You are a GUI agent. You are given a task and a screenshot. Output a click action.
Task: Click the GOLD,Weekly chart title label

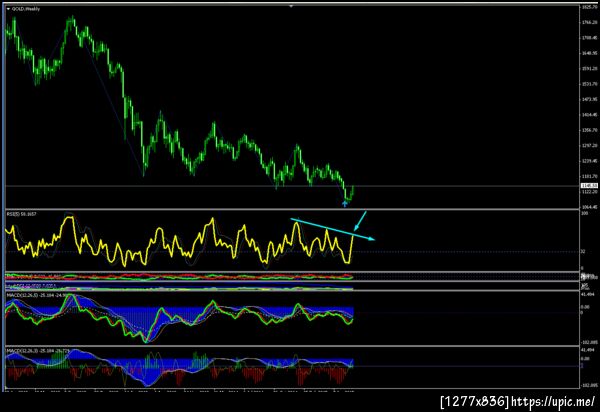click(26, 9)
